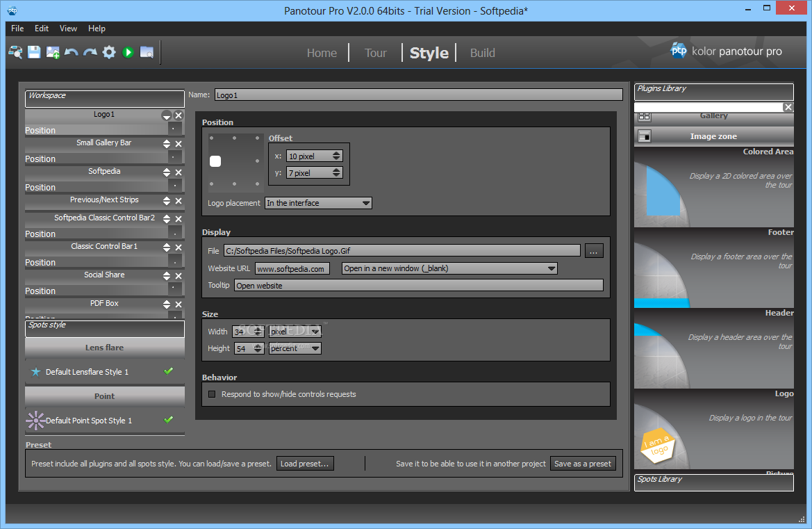This screenshot has height=529, width=812.
Task: Select the top-left position anchor dot
Action: tap(212, 138)
